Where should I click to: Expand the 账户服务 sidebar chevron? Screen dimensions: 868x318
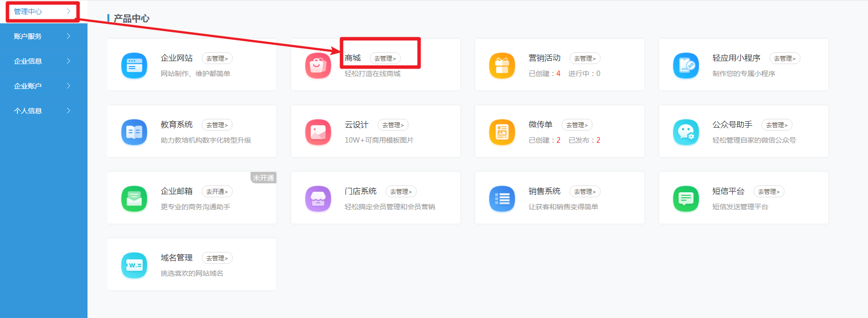[69, 36]
